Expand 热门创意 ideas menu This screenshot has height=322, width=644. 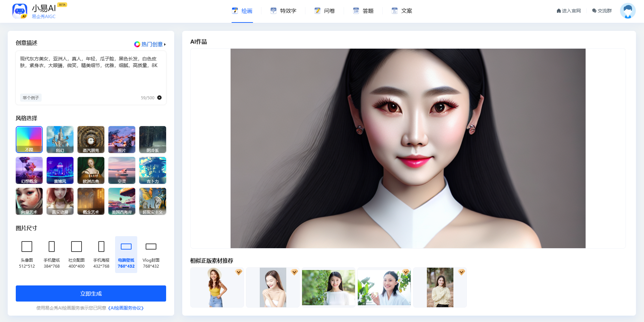click(150, 44)
